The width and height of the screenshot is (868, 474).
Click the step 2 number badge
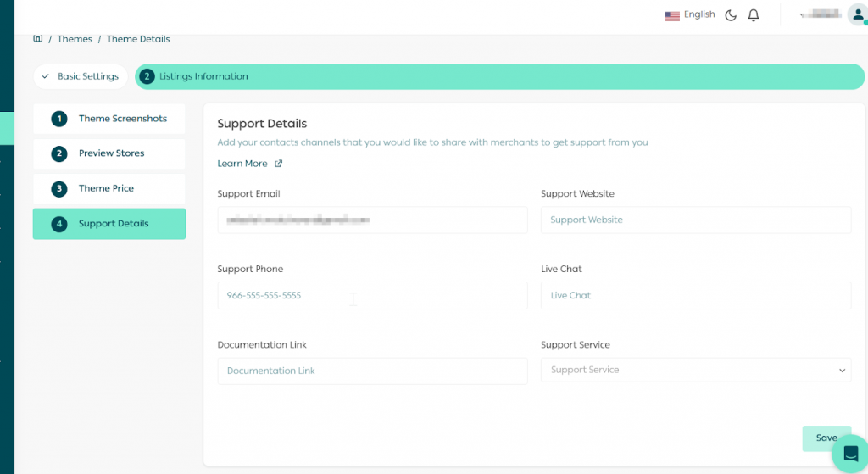(147, 76)
